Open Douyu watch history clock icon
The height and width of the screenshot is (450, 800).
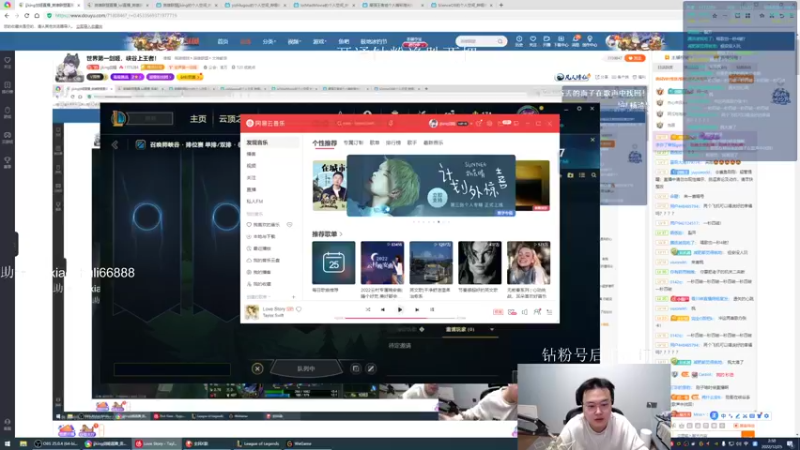[519, 40]
